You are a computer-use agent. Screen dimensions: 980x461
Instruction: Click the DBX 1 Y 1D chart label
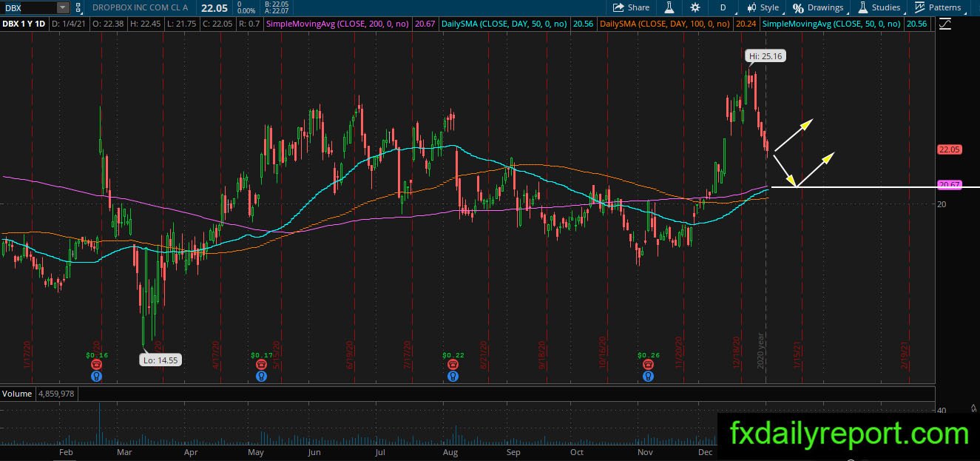coord(25,24)
